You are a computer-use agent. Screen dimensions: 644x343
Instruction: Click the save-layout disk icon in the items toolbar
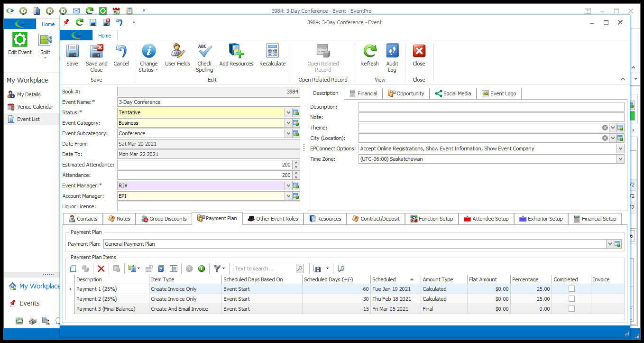pyautogui.click(x=317, y=269)
